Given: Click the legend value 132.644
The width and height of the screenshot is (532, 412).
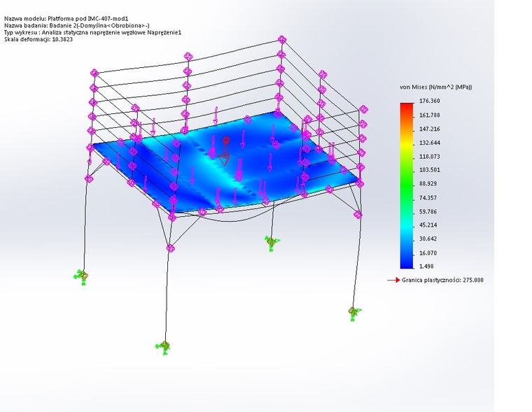Looking at the screenshot, I should (x=430, y=143).
